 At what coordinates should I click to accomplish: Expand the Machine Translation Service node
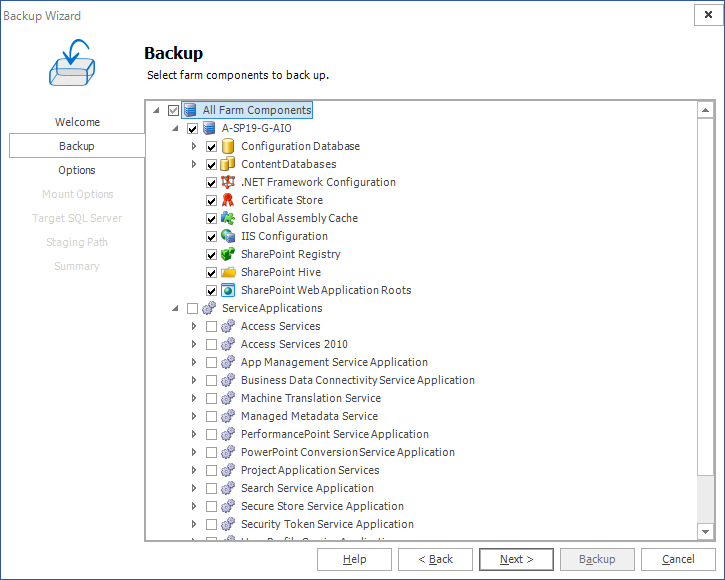click(194, 398)
